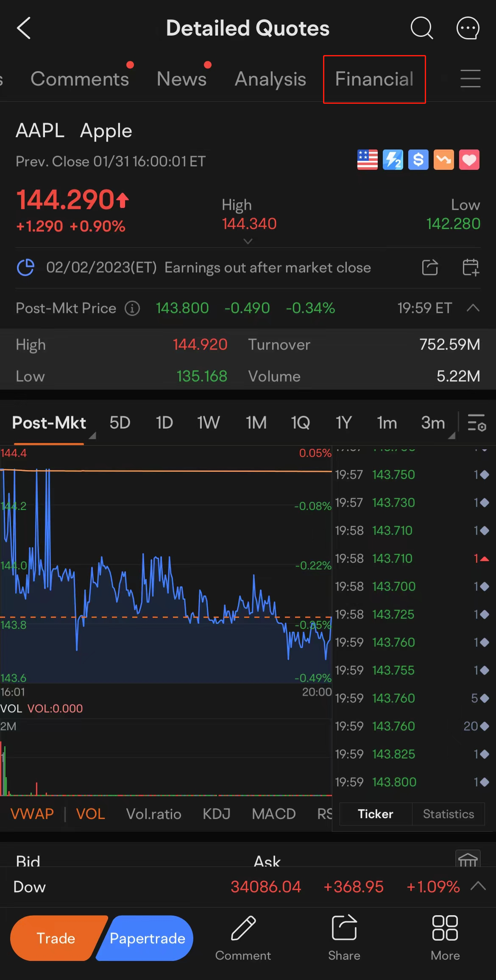Tap the AAPL Apple stock title
496x980 pixels.
pos(74,131)
